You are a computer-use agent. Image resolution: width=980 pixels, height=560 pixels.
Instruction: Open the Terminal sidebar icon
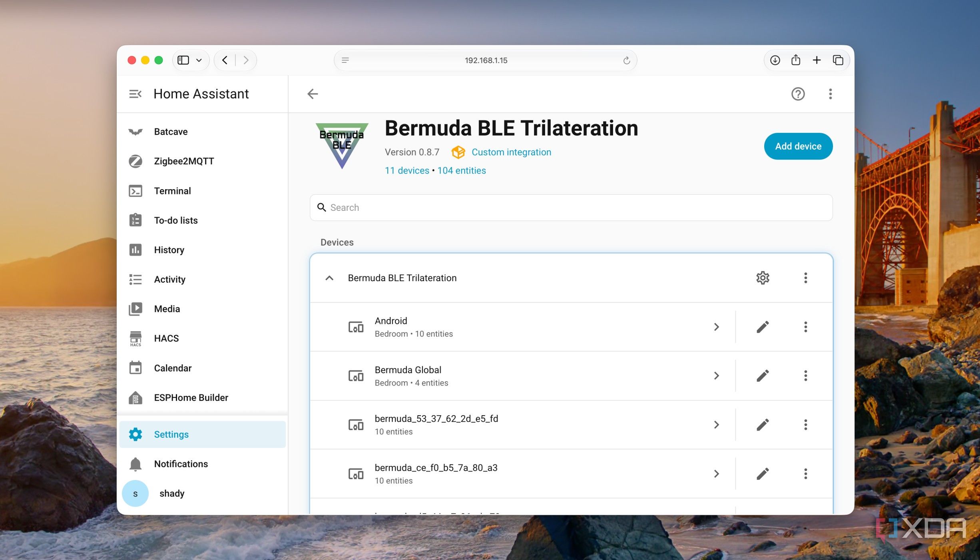point(135,191)
